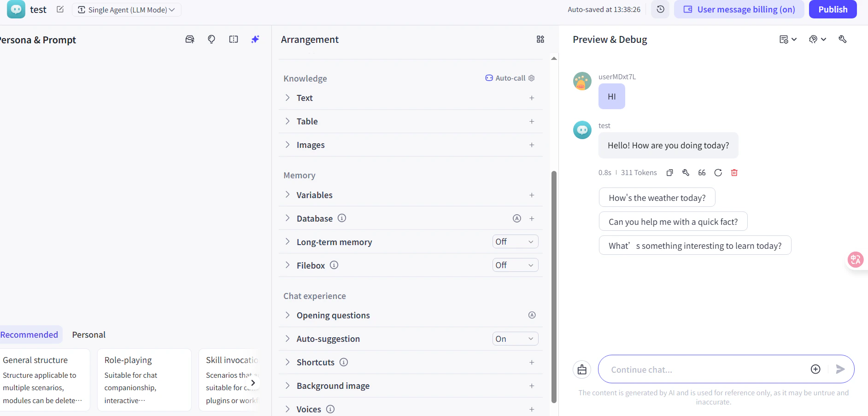868x416 pixels.
Task: Expand the Shortcuts section
Action: point(287,362)
